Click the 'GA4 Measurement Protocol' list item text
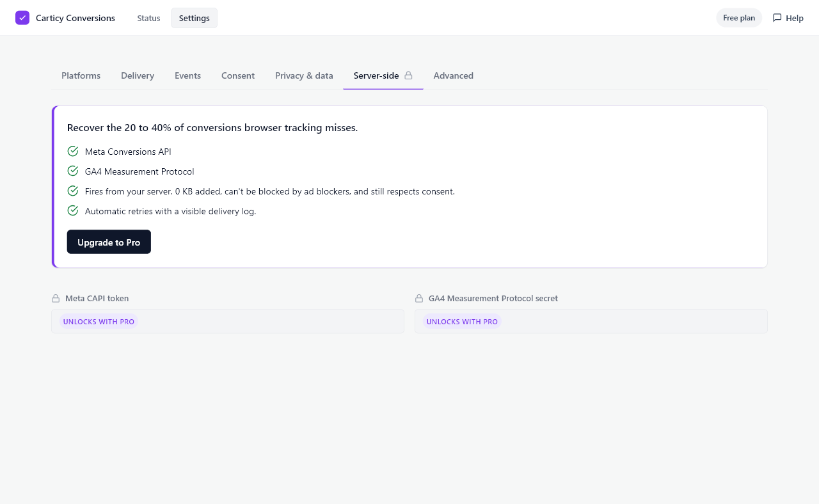 pos(139,172)
